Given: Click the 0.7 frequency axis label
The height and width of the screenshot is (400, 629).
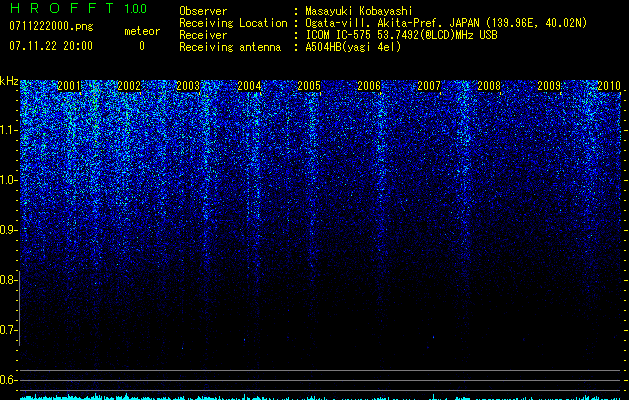Looking at the screenshot, I should click(8, 330).
